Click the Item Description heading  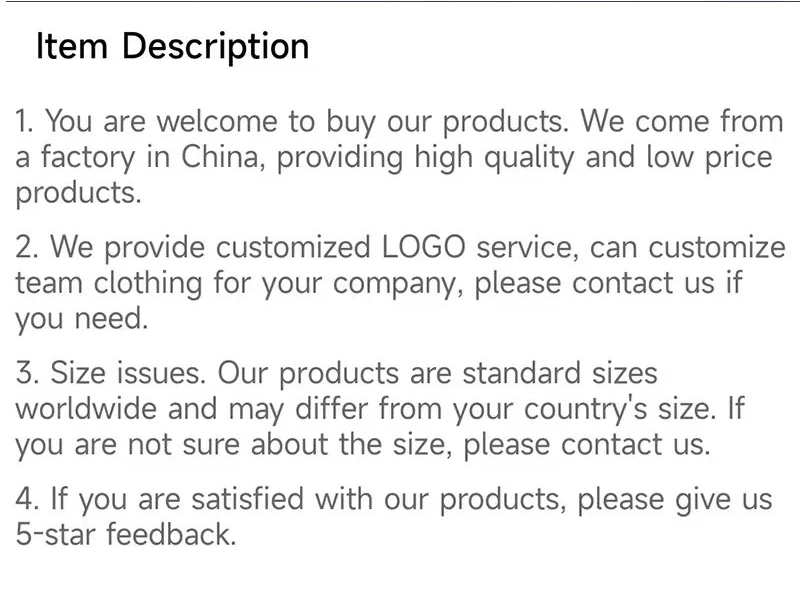(172, 46)
